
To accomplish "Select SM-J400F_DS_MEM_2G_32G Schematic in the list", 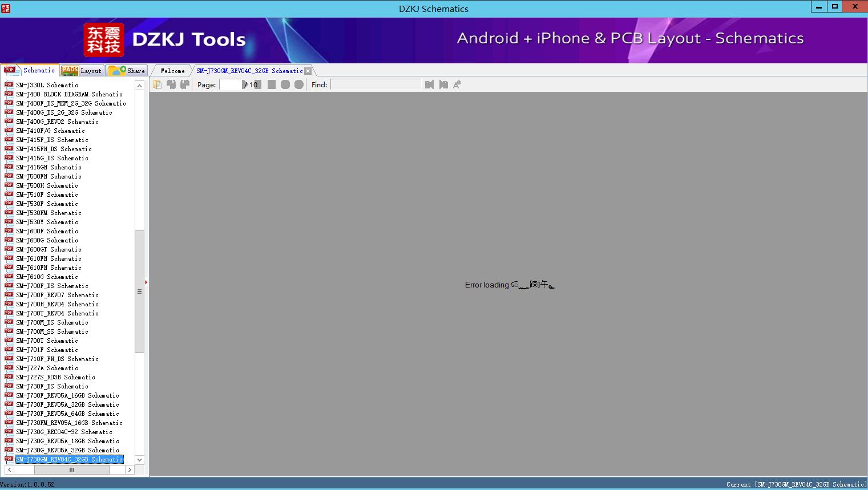I will (x=71, y=103).
